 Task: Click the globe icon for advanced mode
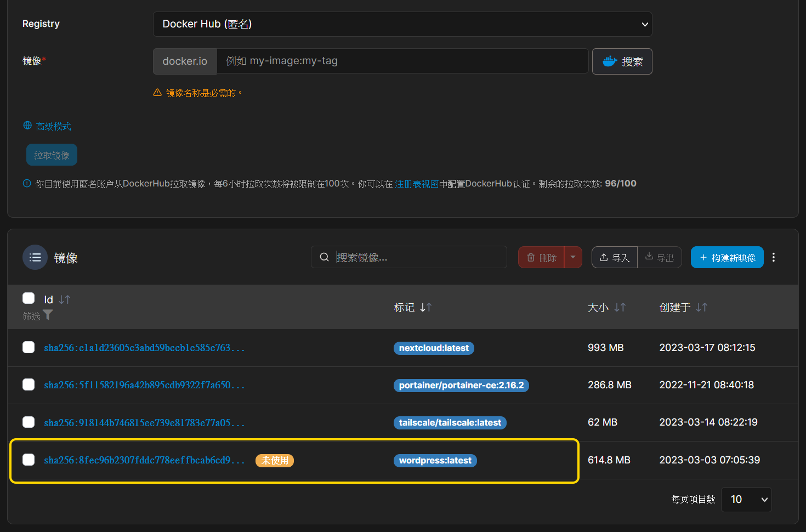click(x=27, y=126)
